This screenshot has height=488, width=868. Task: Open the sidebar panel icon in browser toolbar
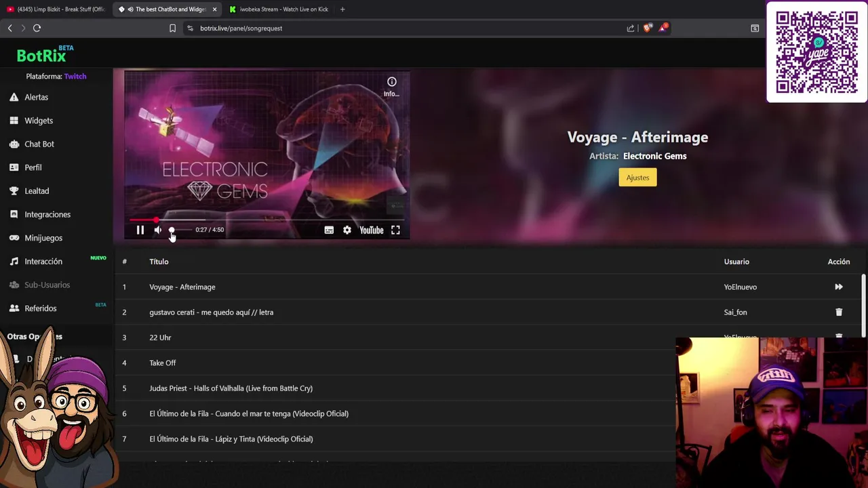(x=755, y=28)
